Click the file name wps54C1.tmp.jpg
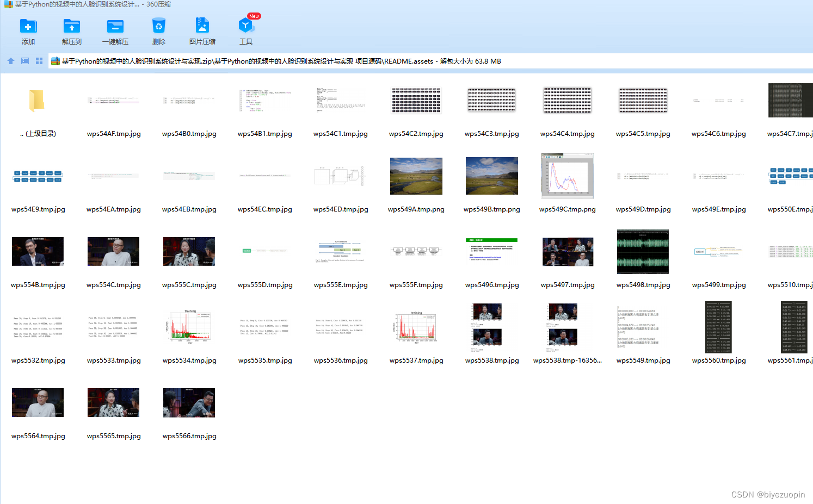This screenshot has width=813, height=504. 341,134
